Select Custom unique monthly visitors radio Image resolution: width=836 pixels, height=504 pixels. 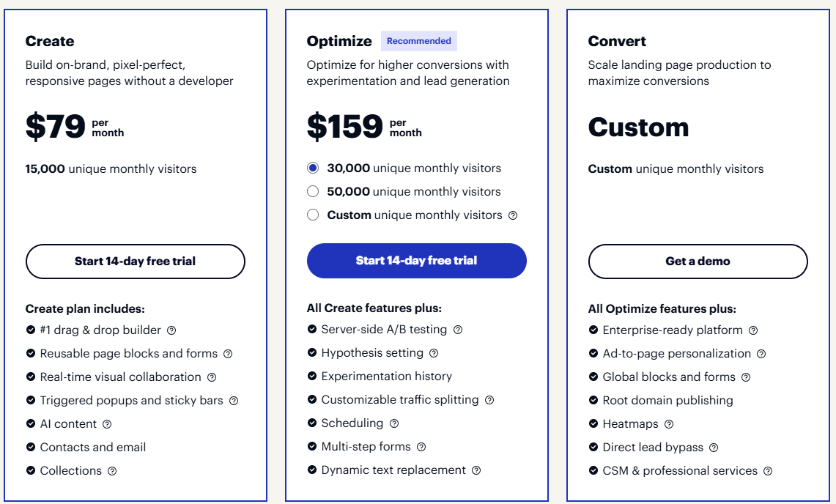(x=313, y=215)
